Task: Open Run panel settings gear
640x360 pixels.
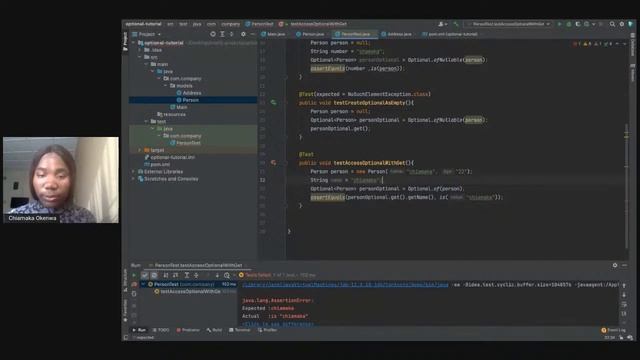Action: 615,265
